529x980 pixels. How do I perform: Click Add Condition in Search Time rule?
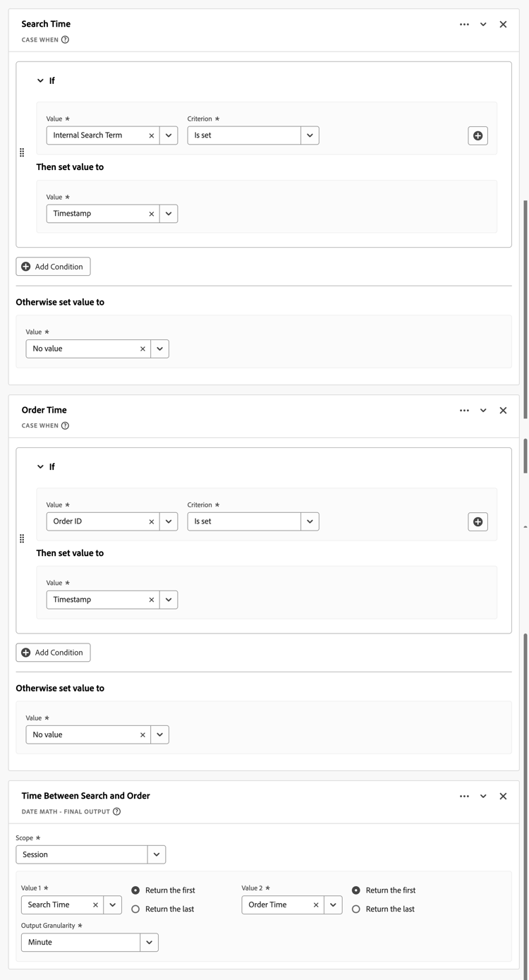click(53, 267)
